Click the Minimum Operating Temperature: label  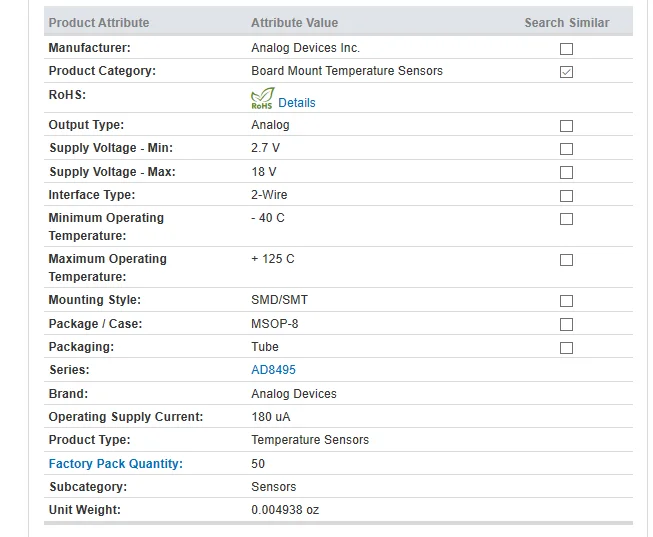point(106,227)
